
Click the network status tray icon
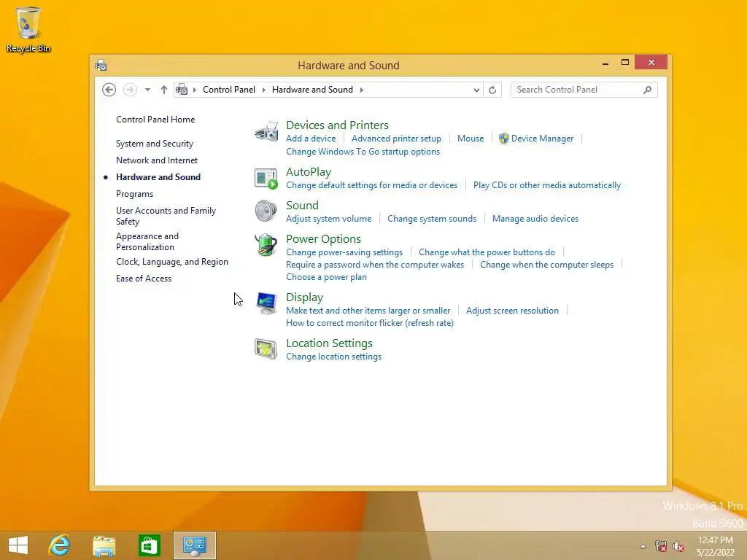click(661, 546)
